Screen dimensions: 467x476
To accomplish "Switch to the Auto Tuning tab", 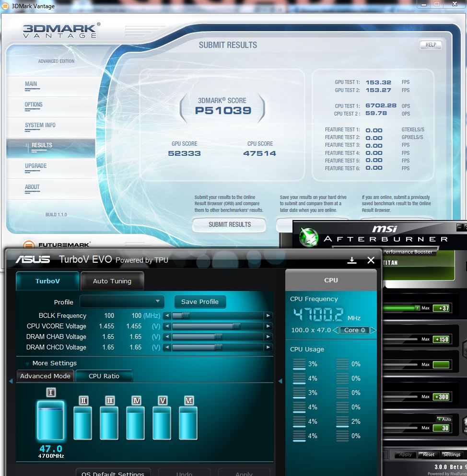I will (x=112, y=281).
